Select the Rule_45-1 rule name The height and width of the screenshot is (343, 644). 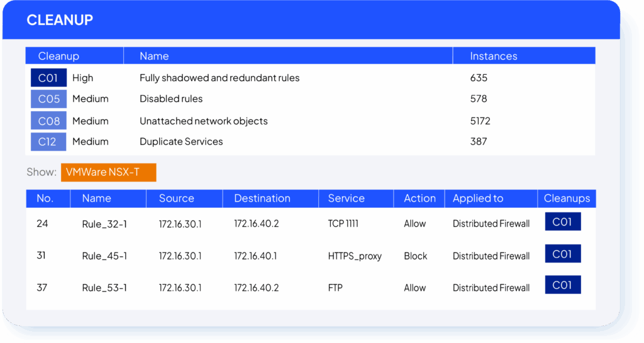point(104,256)
